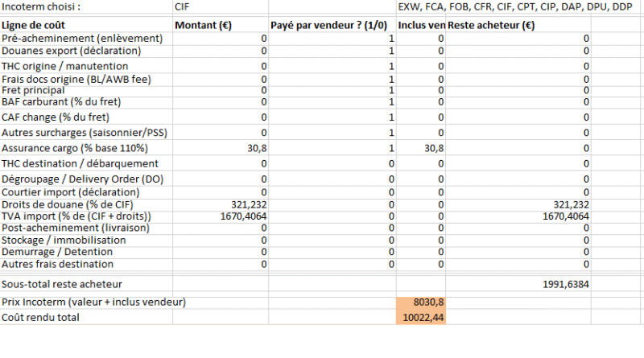
Task: Click the Assurance cargo amount '30,8' in Montant column
Action: 221,148
